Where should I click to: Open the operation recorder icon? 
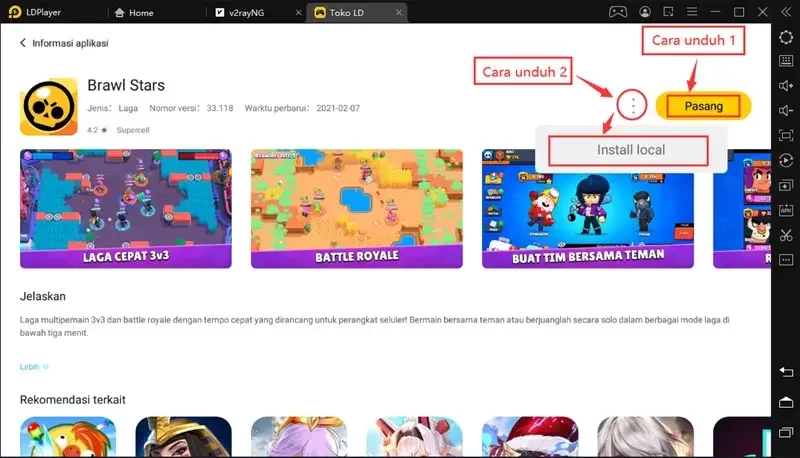pos(786,160)
